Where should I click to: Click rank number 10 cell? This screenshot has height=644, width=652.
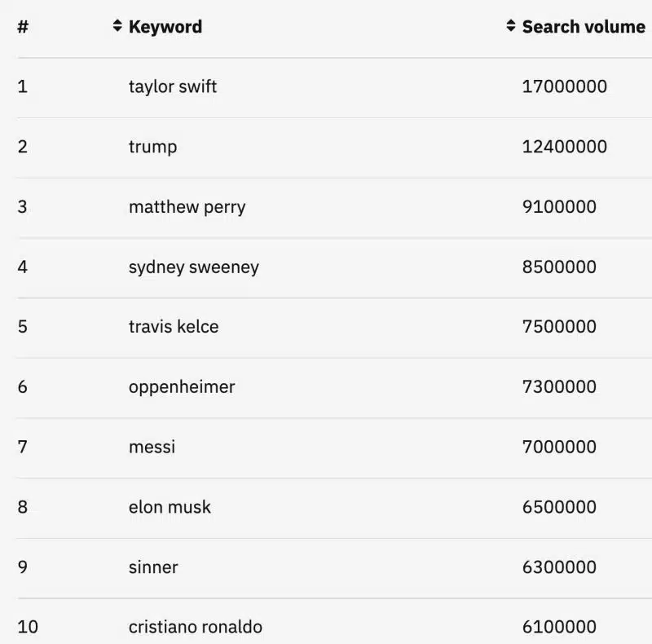point(28,627)
